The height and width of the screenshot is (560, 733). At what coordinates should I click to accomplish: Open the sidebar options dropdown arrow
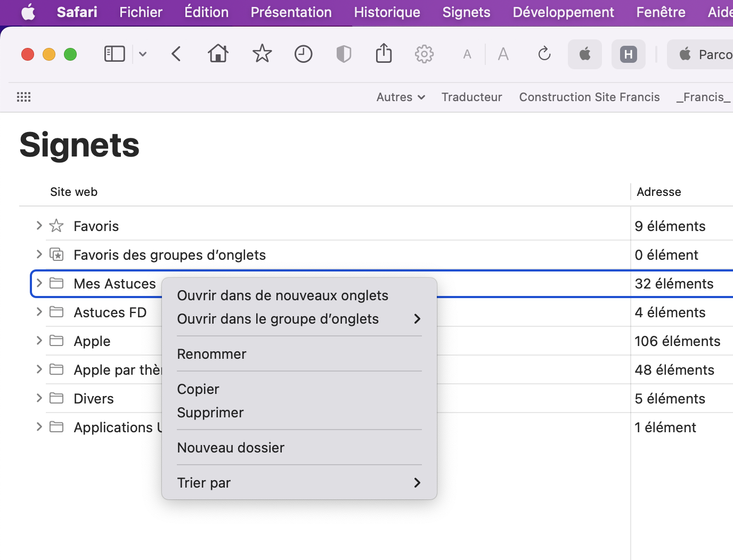coord(143,54)
